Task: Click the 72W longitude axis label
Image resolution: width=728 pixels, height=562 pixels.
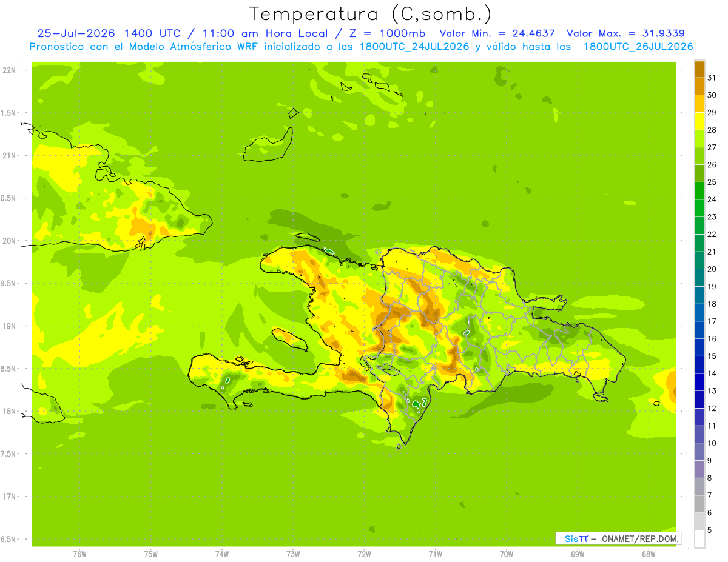Action: (365, 555)
